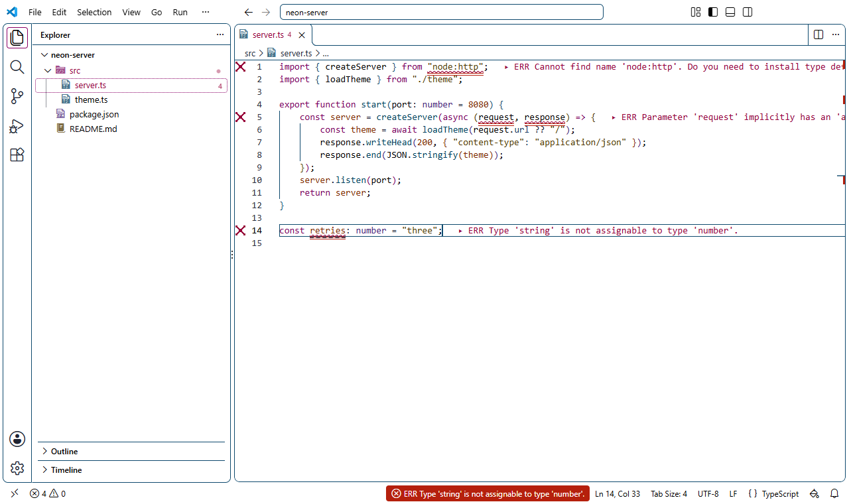The image size is (849, 504).
Task: Click src in the breadcrumb
Action: click(250, 54)
